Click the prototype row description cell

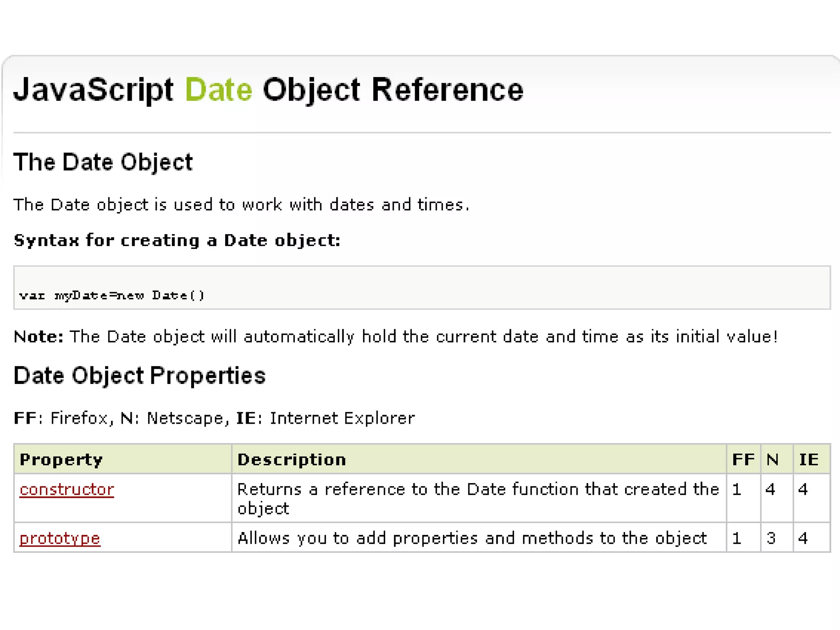tap(472, 538)
